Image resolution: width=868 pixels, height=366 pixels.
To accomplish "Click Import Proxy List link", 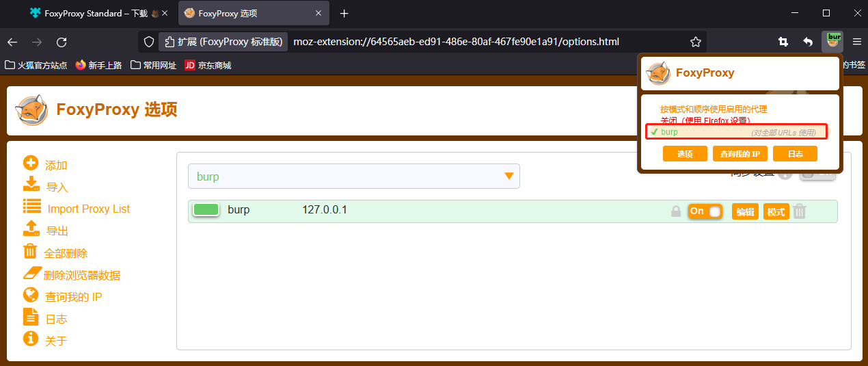I will 89,209.
